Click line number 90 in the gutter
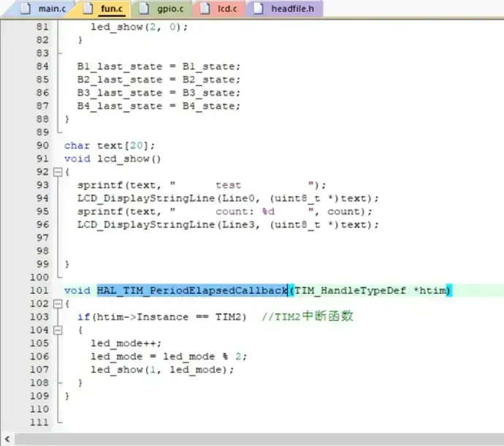 41,145
